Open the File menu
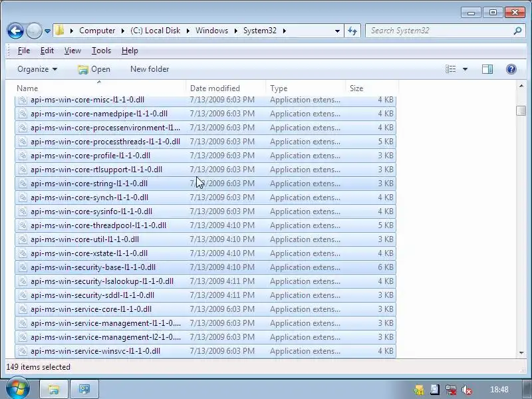 pyautogui.click(x=24, y=51)
